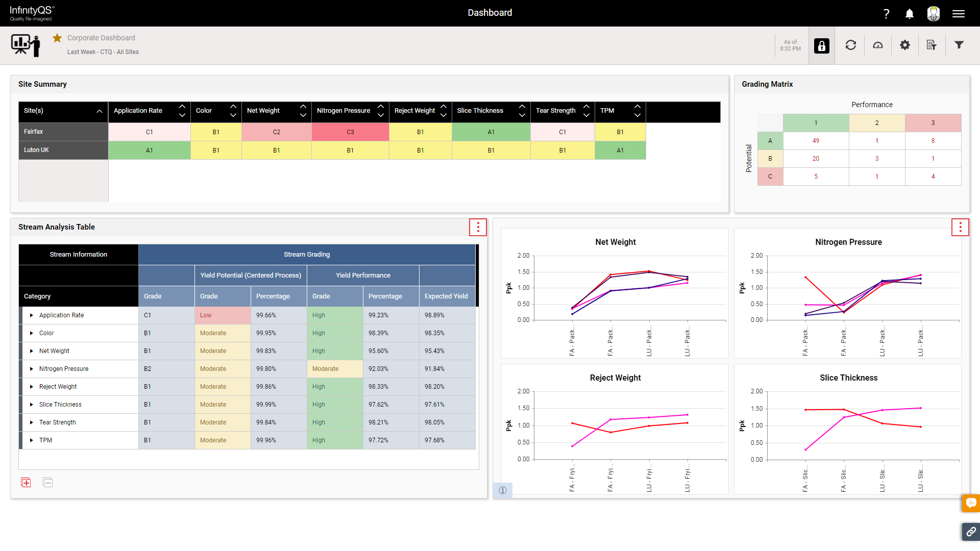This screenshot has width=980, height=551.
Task: Open chart panel three-dot options menu
Action: (960, 227)
